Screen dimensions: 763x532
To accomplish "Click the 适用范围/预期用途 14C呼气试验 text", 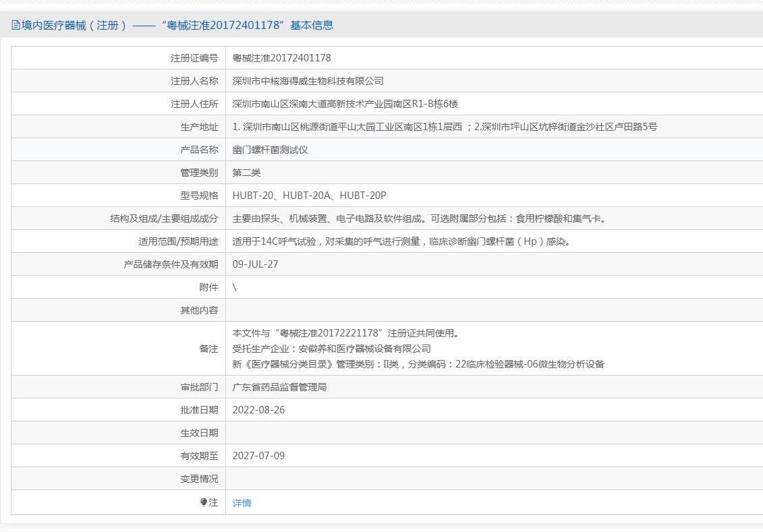I will 402,241.
